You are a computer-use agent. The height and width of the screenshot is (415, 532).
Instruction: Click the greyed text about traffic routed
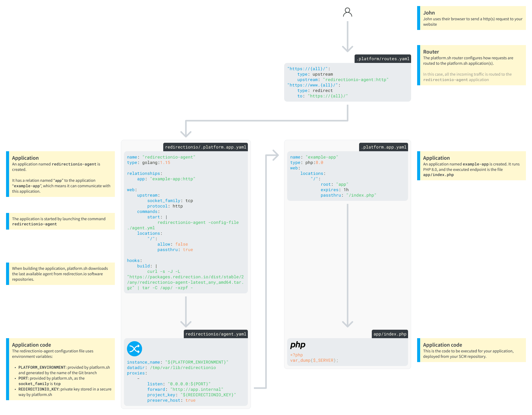pyautogui.click(x=467, y=77)
